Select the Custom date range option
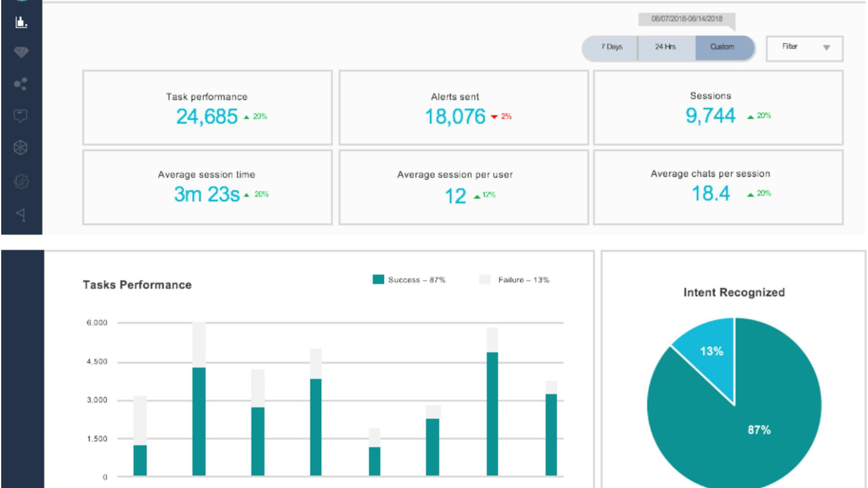Screen dimensions: 868x488 pyautogui.click(x=722, y=47)
